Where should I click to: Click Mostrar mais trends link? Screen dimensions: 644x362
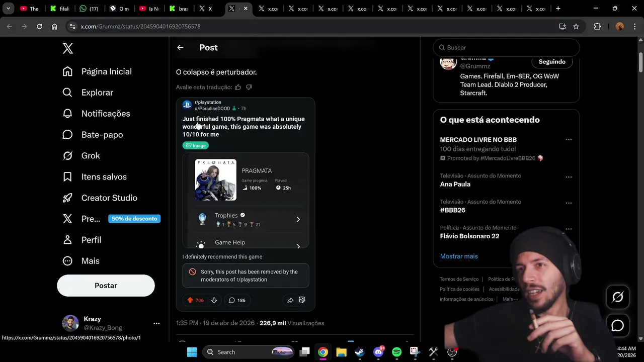tap(459, 256)
